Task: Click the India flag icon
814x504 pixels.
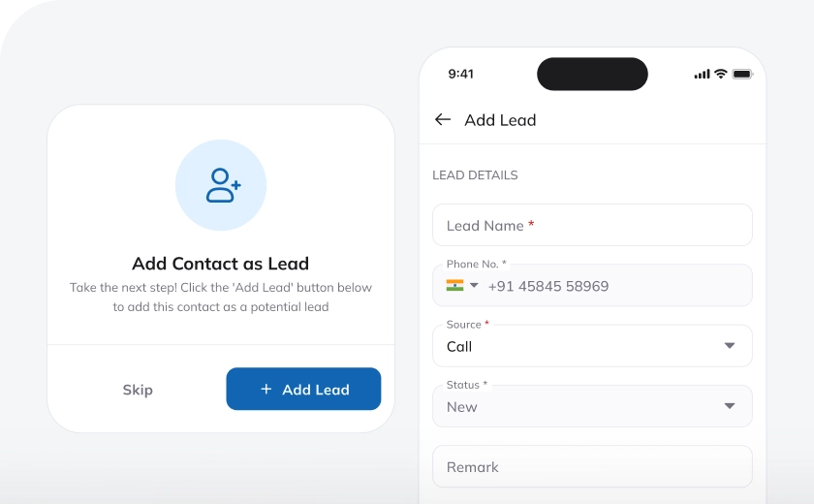Action: (x=454, y=286)
